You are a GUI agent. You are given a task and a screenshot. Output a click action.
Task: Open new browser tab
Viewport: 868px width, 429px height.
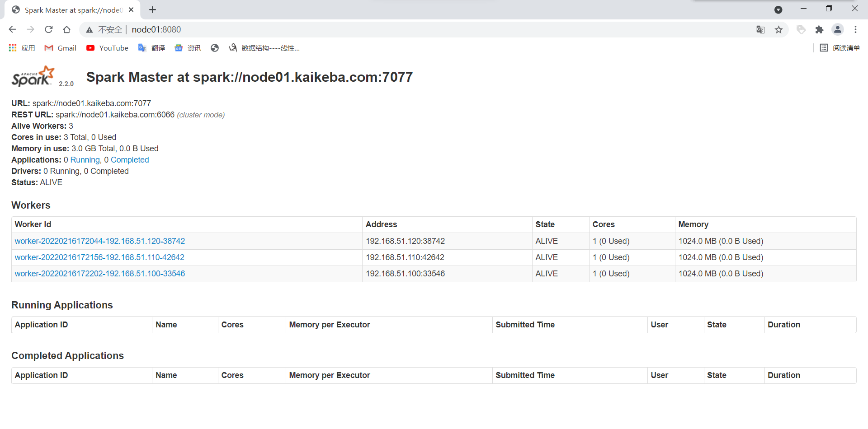pyautogui.click(x=152, y=9)
